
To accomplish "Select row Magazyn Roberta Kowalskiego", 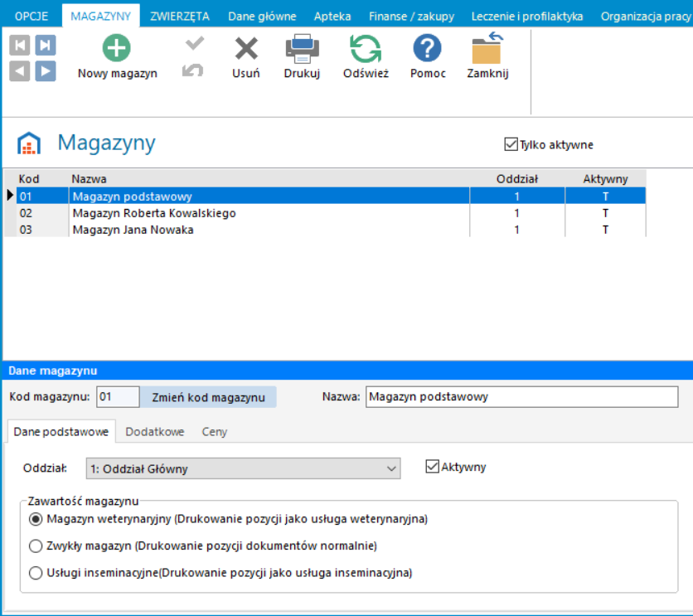I will 331,213.
